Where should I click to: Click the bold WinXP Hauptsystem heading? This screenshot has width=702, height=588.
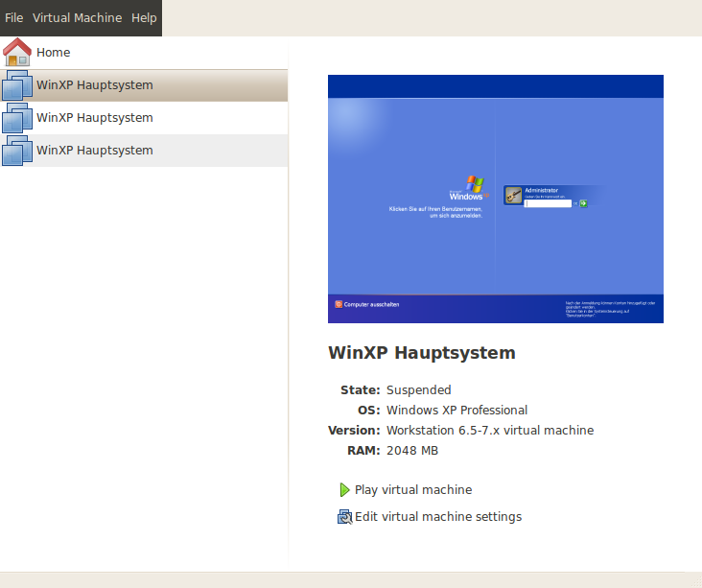(422, 353)
